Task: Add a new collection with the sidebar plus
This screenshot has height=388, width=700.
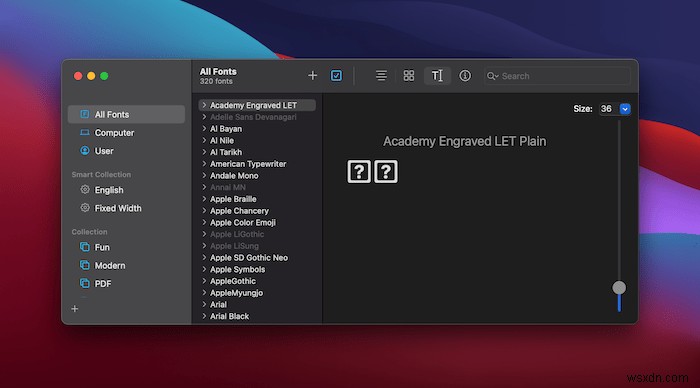Action: point(75,309)
